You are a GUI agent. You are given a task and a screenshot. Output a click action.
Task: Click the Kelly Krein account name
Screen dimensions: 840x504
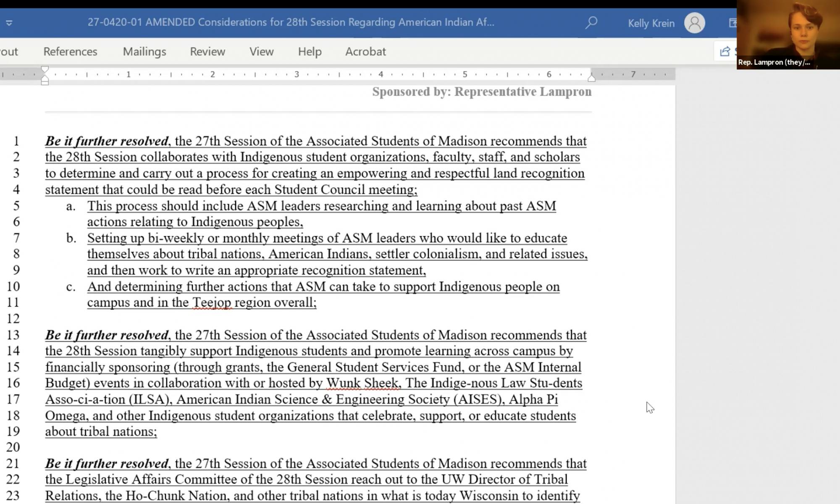pos(651,23)
